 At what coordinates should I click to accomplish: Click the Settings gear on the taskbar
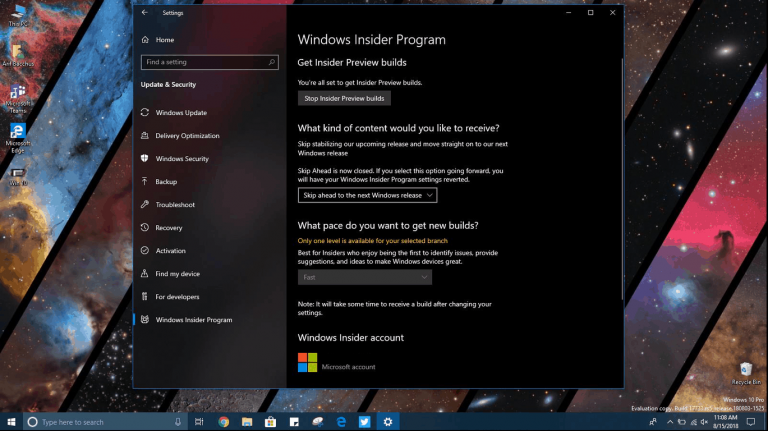pyautogui.click(x=388, y=422)
